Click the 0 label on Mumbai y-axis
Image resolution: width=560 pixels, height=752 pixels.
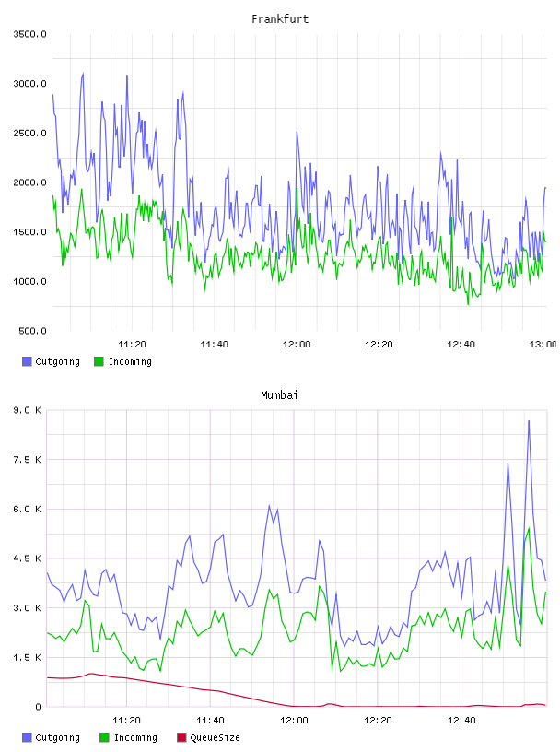(x=39, y=707)
